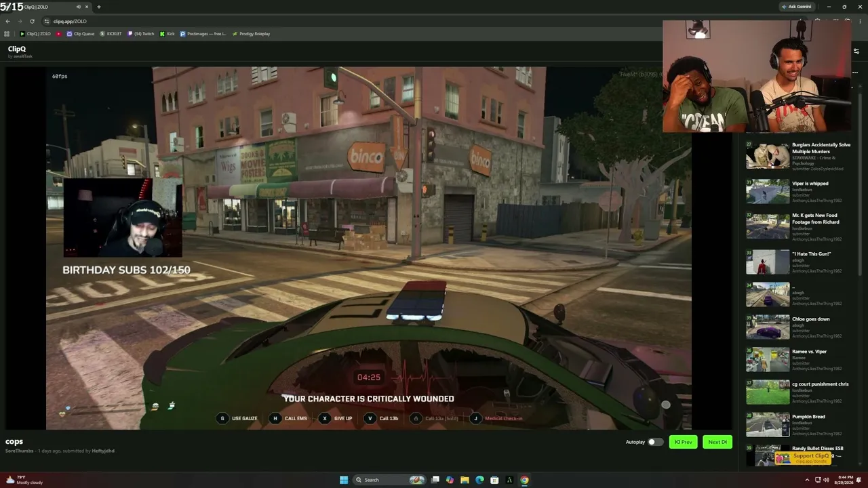
Task: Open the "Burglars Accidentally Solve Multiple Murders" thumbnail
Action: click(768, 156)
